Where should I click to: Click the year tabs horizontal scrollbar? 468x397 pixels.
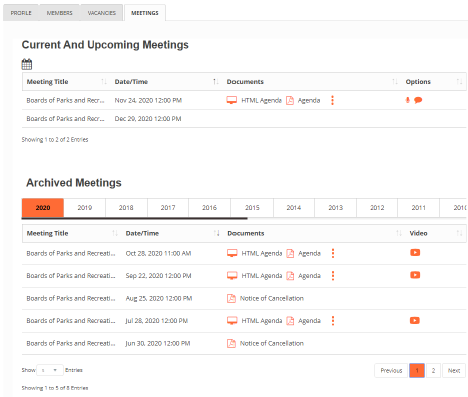(x=134, y=218)
